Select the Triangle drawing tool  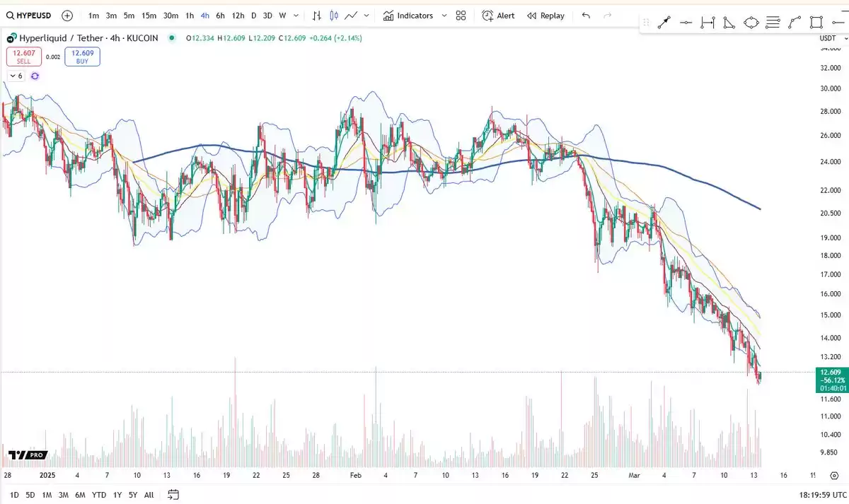[x=729, y=23]
